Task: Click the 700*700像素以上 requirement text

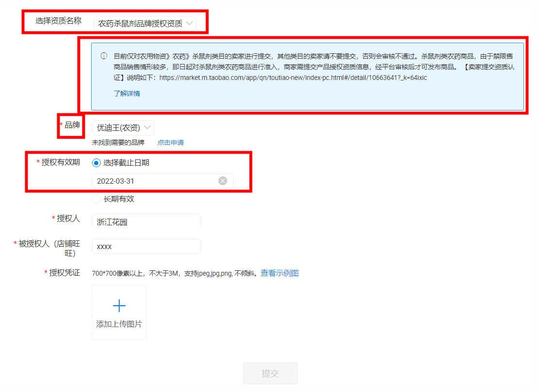Action: tap(174, 273)
